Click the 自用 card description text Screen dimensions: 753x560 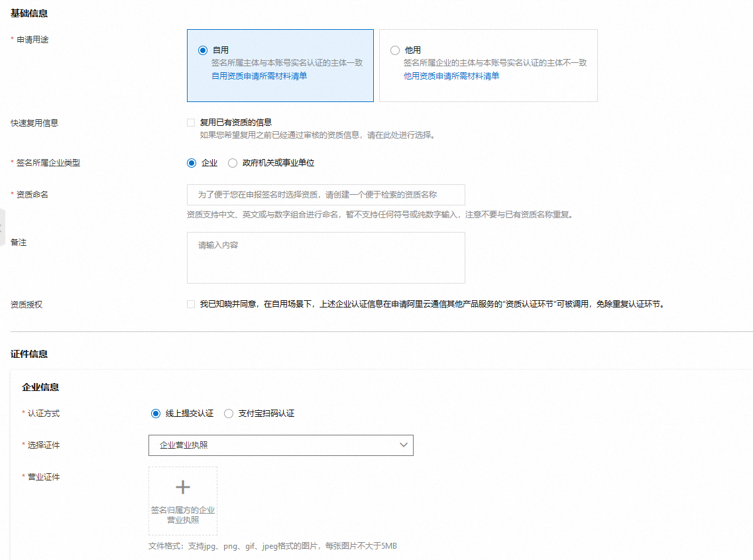point(287,63)
